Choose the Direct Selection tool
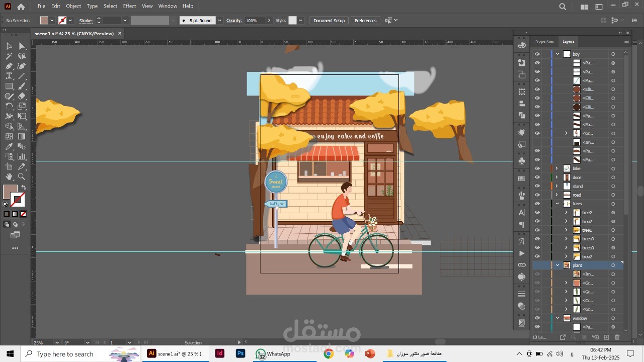Screen dimensions: 644x362 (x=22, y=46)
